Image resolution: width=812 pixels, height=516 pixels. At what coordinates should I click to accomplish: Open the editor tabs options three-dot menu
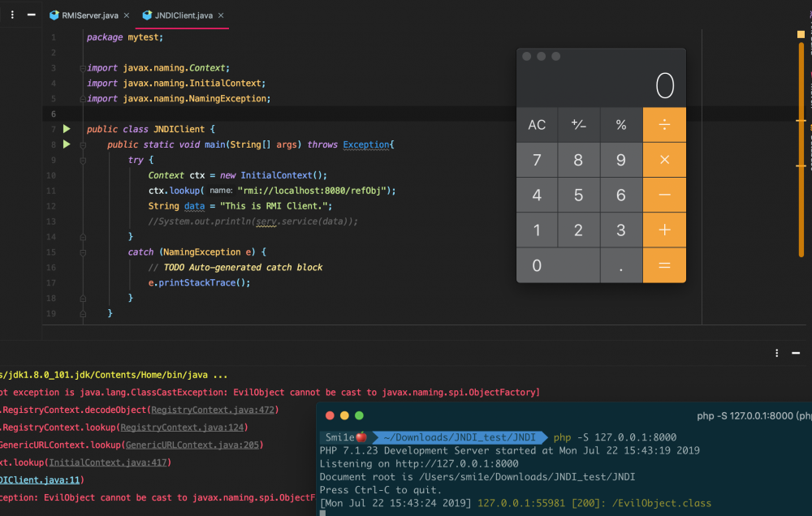tap(12, 15)
